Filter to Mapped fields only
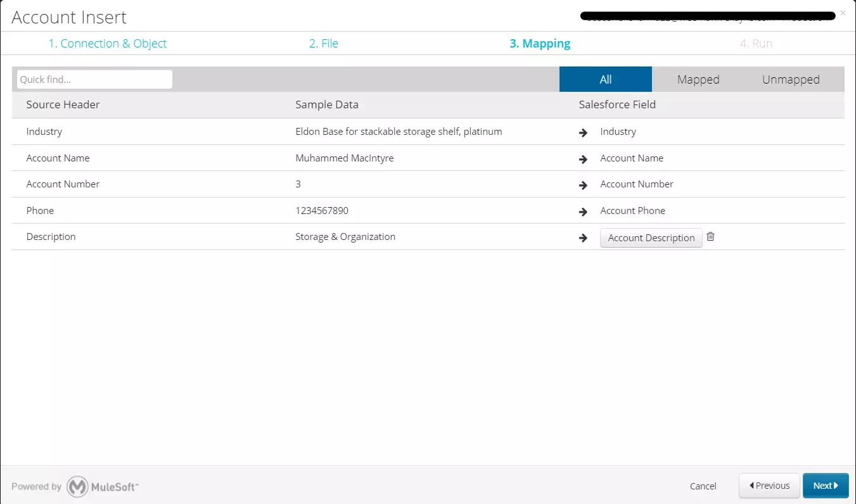856x504 pixels. tap(698, 79)
